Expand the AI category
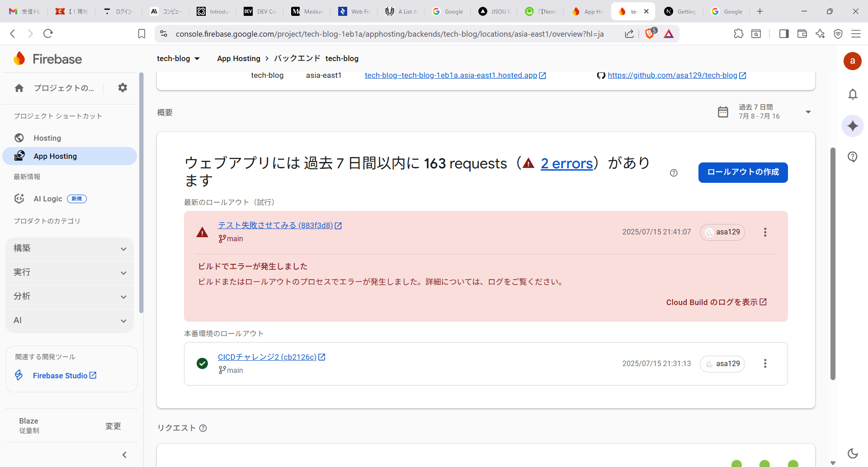 (70, 320)
